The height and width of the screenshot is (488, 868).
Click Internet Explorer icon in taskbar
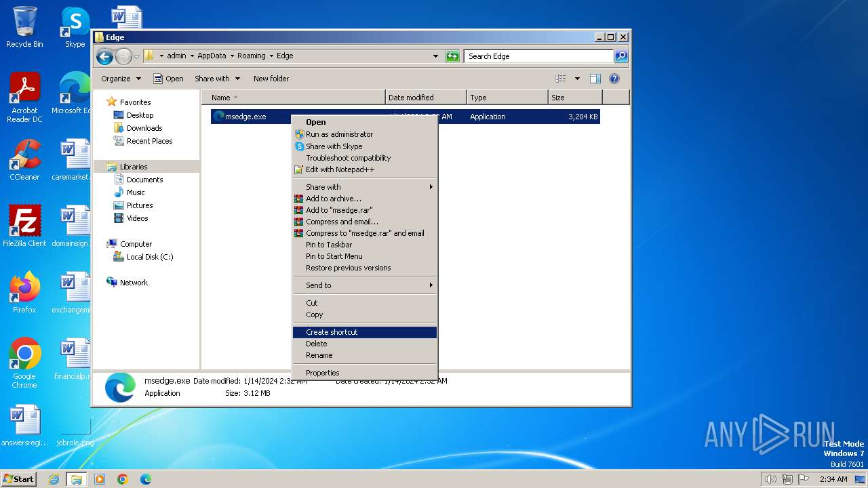tap(54, 479)
